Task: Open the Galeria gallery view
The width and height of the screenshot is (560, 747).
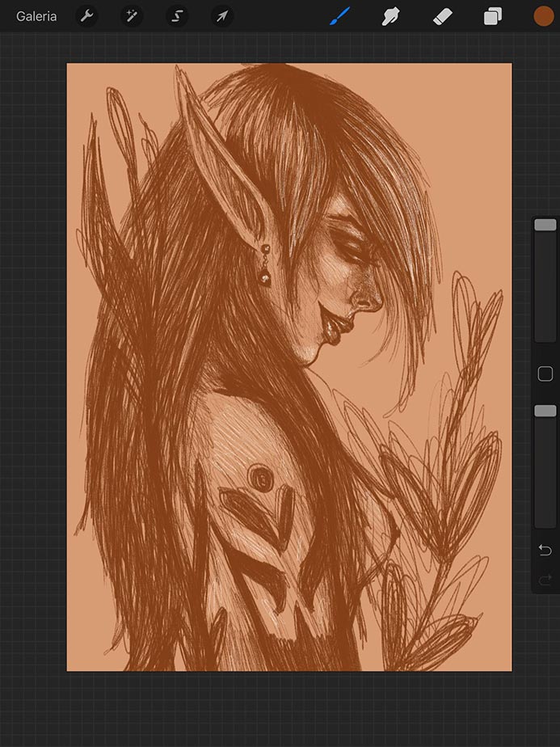Action: click(x=36, y=16)
